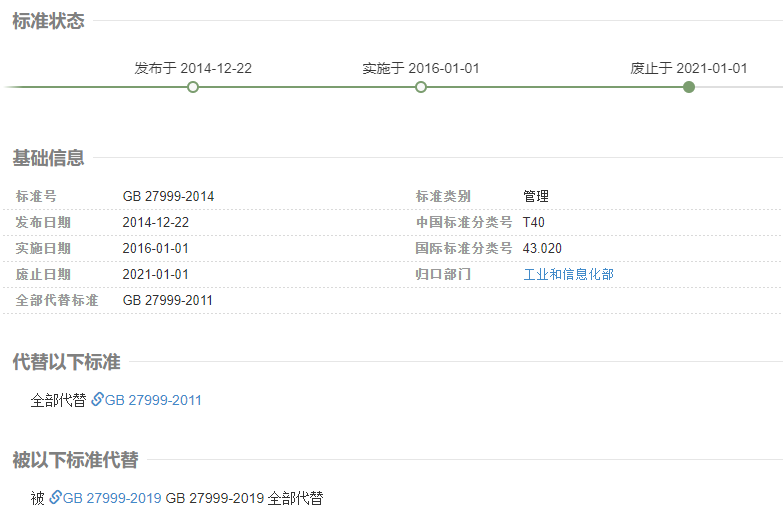Click the 废止日期 value 2021-01-01
This screenshot has width=783, height=521.
click(x=156, y=274)
